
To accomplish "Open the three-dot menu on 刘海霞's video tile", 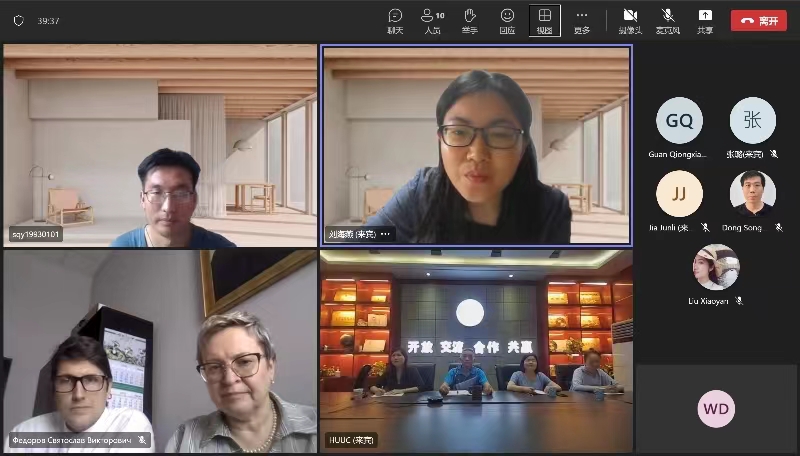I will [x=385, y=235].
